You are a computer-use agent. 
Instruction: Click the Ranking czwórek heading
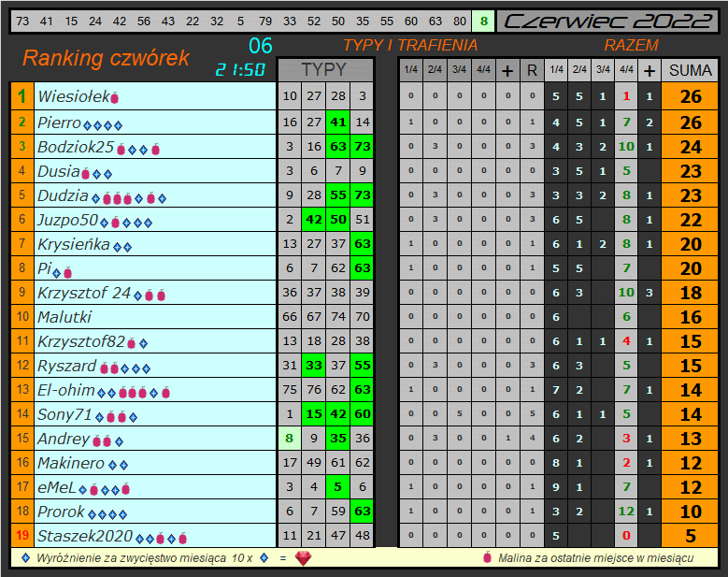point(107,58)
